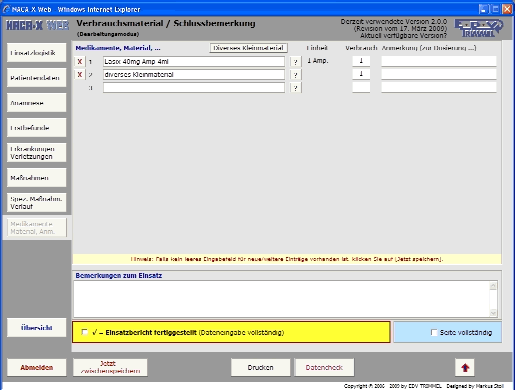515x390 pixels.
Task: Go to Erkrankungen Verletzungen section
Action: pos(37,153)
